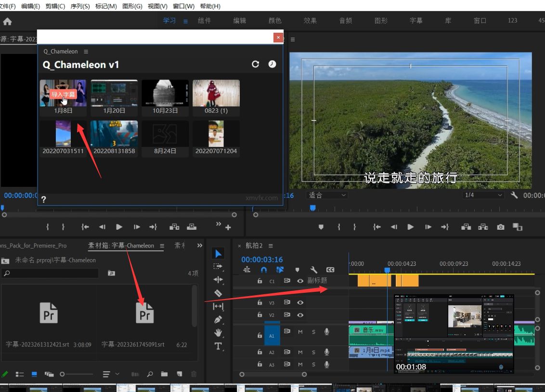Click the 导入字幕 button on the thumbnail

pyautogui.click(x=63, y=94)
